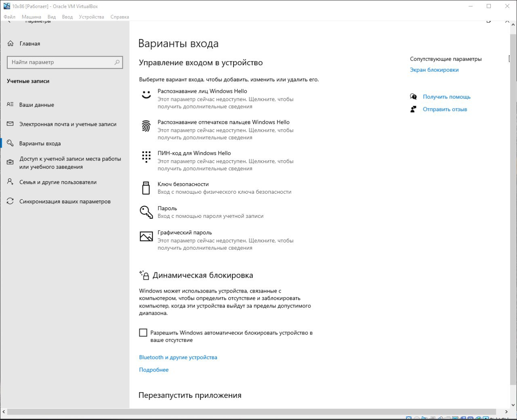Select the Ключ безопасности USB key icon
The width and height of the screenshot is (517, 420).
146,188
